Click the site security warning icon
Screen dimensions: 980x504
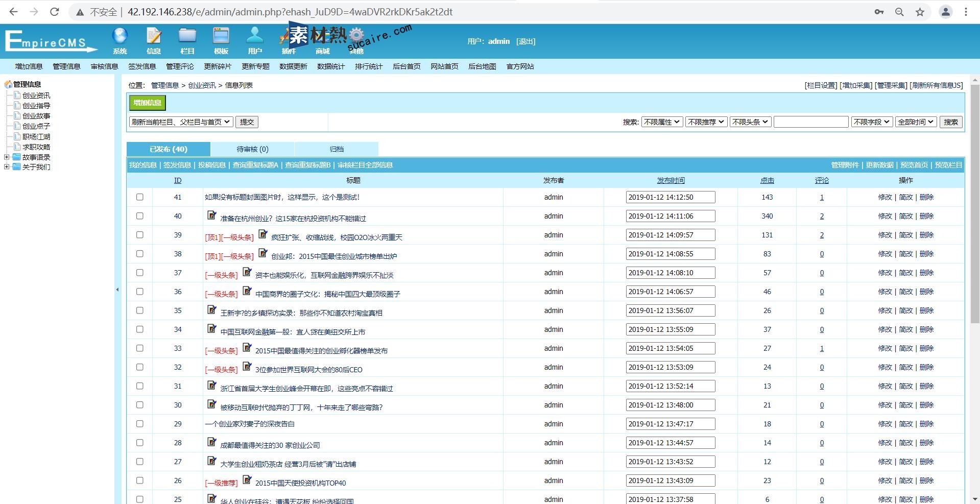pos(80,12)
